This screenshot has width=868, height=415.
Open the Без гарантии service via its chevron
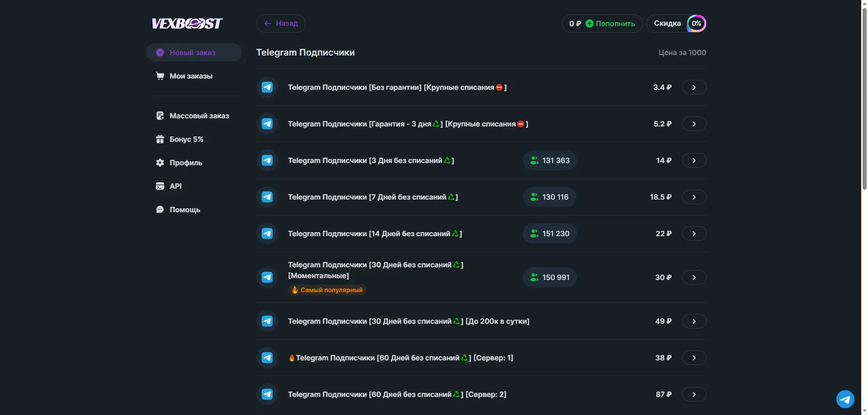click(694, 87)
